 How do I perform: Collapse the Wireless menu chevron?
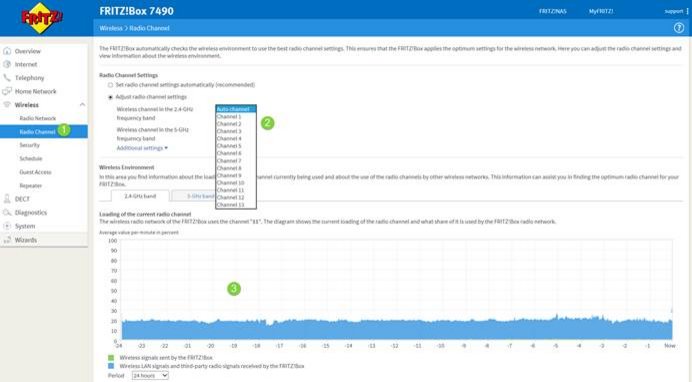pos(82,105)
